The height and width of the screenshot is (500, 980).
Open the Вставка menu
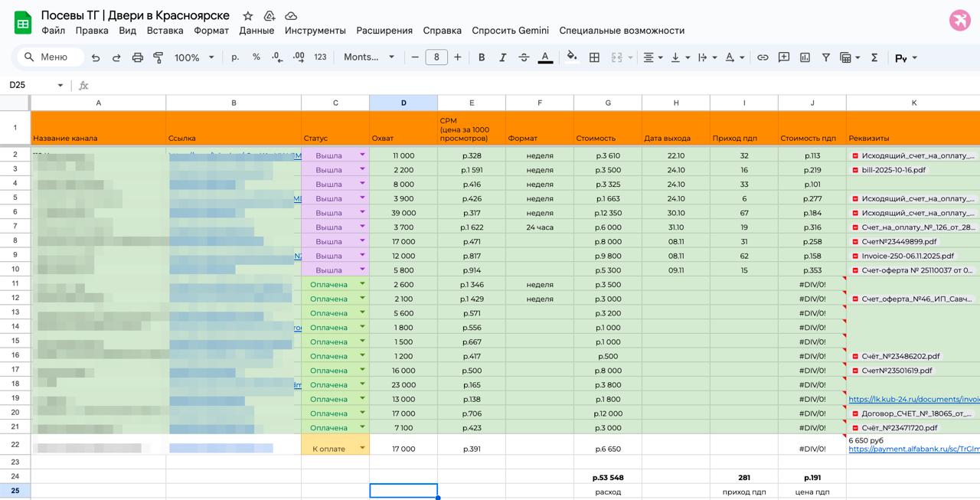coord(165,31)
